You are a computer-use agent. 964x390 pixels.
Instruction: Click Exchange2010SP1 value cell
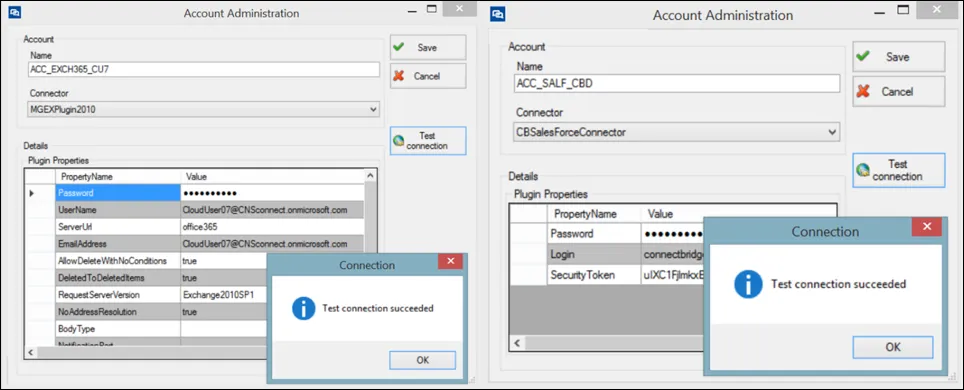coord(224,295)
